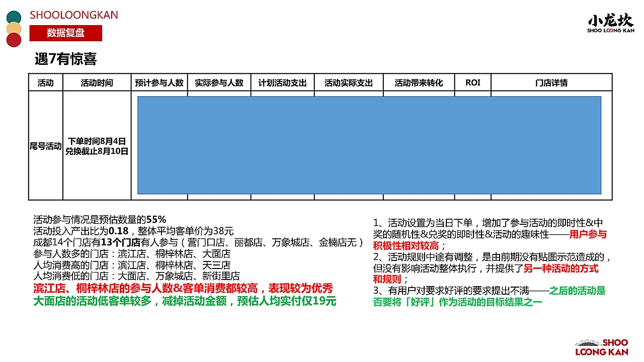Click the Shoo Loong Kan logo at bottom right
Viewport: 644px width, 362px height.
point(602,347)
